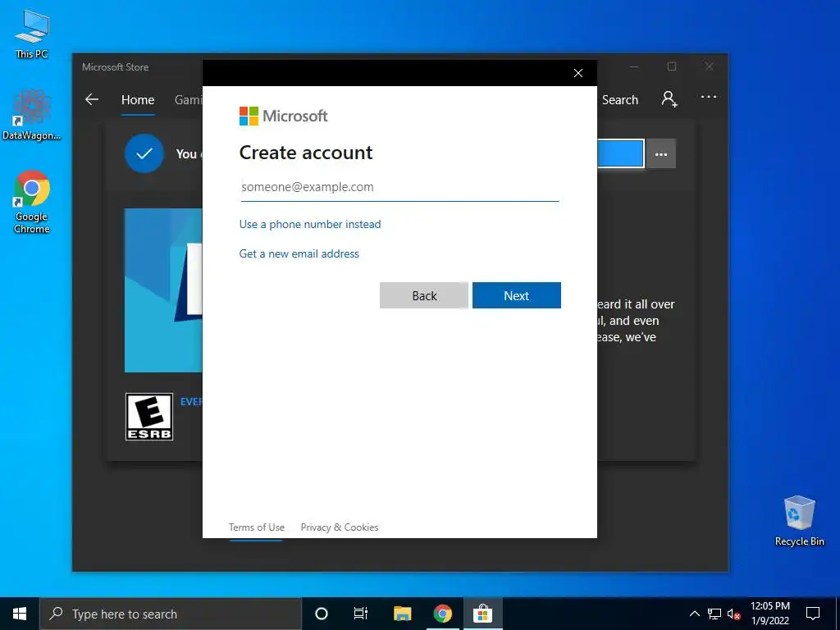Click the Microsoft Store taskbar icon
Screen dimensions: 840x630
pos(482,614)
